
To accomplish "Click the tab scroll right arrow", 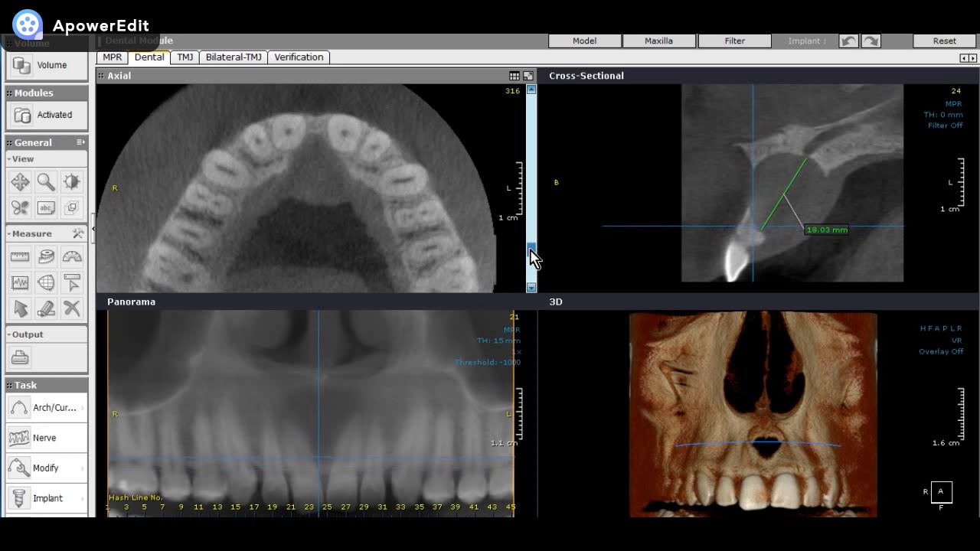I will (973, 58).
